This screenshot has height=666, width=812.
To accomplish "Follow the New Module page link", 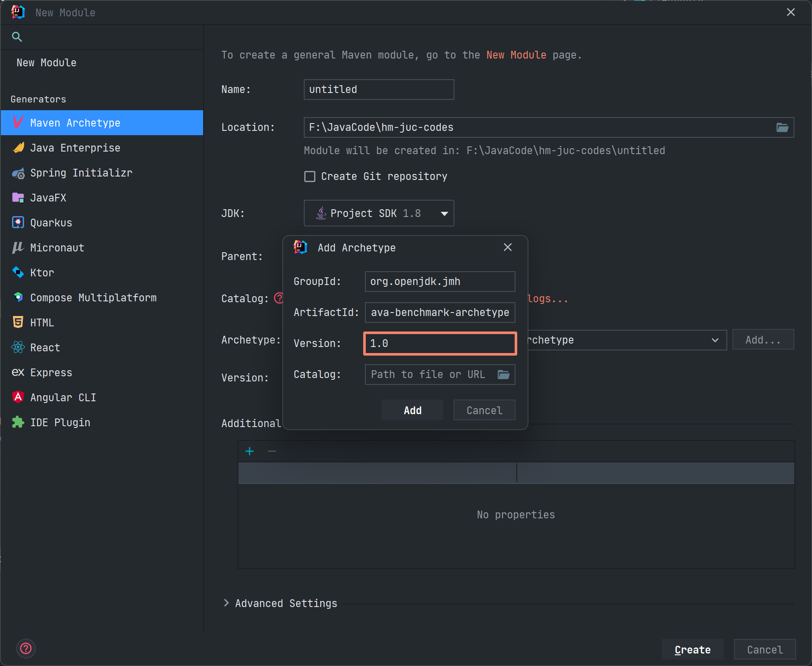I will point(516,55).
